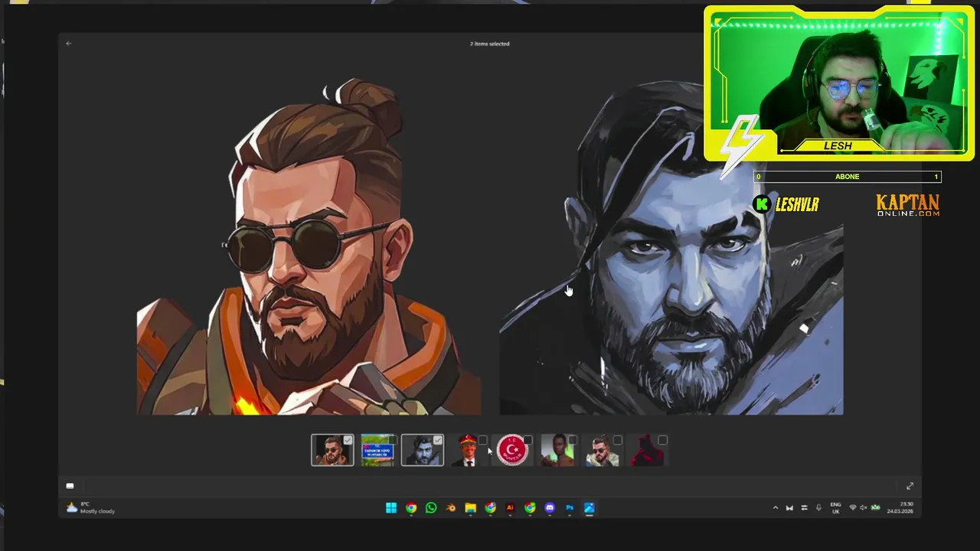Screen dimensions: 980x551
Task: Check the red-cap man thumbnail checkbox
Action: [x=482, y=440]
